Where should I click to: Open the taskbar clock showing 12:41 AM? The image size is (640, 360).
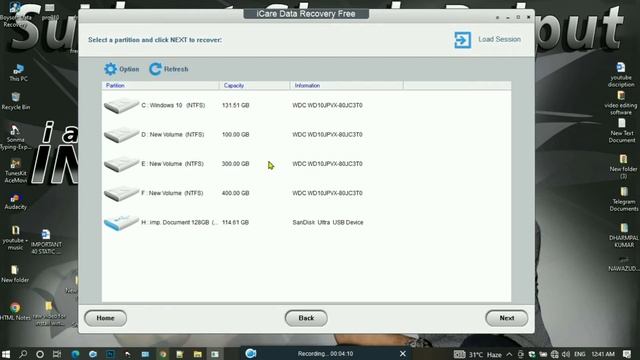tap(603, 354)
